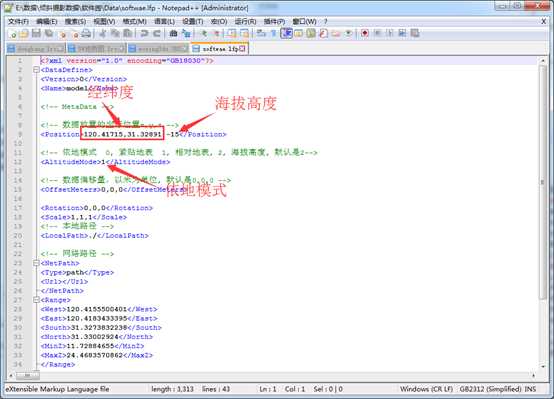Image resolution: width=554 pixels, height=399 pixels.
Task: Collapse the DataDefine fold marker
Action: coord(36,70)
